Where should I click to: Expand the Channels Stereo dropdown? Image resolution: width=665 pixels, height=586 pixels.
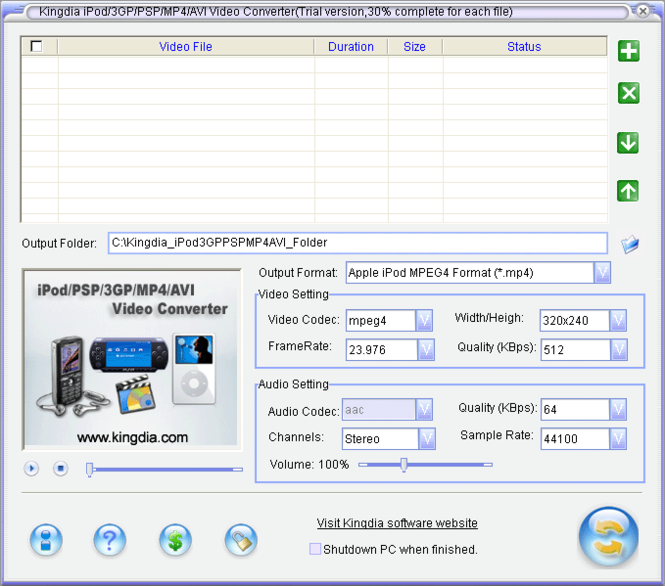[x=427, y=439]
